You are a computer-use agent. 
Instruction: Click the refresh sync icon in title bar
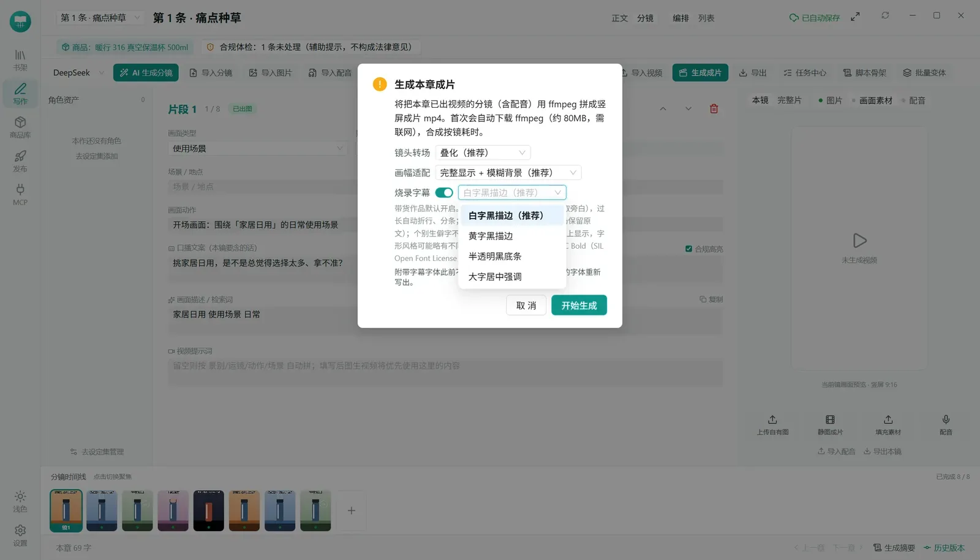pos(885,16)
